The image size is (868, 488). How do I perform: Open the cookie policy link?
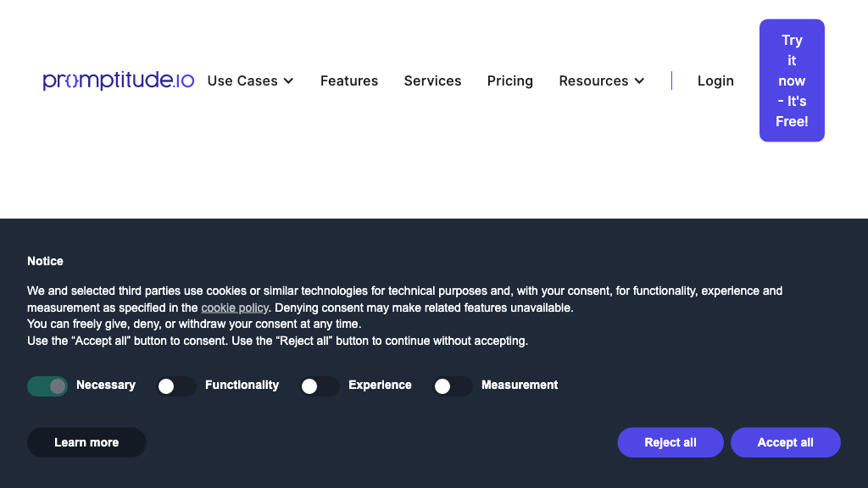(x=234, y=308)
